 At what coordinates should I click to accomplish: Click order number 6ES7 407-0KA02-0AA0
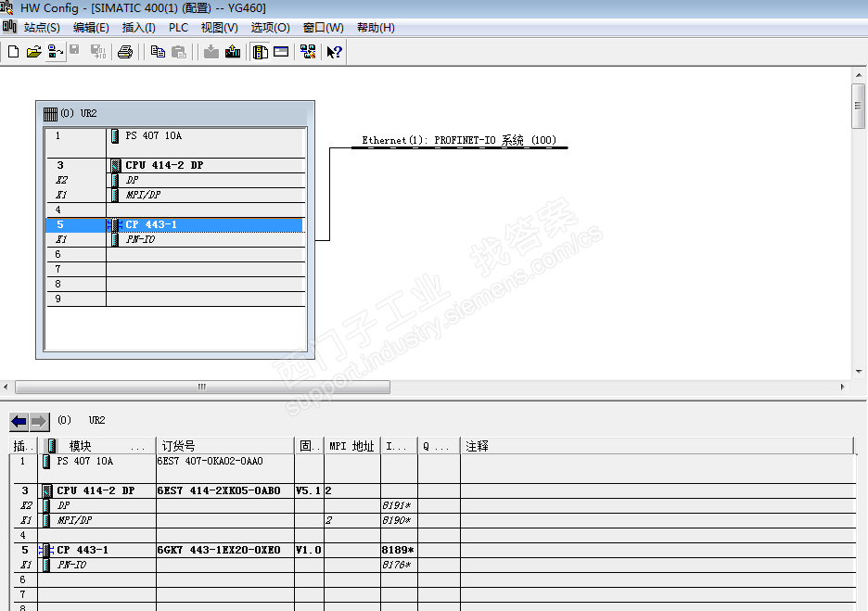tap(211, 461)
